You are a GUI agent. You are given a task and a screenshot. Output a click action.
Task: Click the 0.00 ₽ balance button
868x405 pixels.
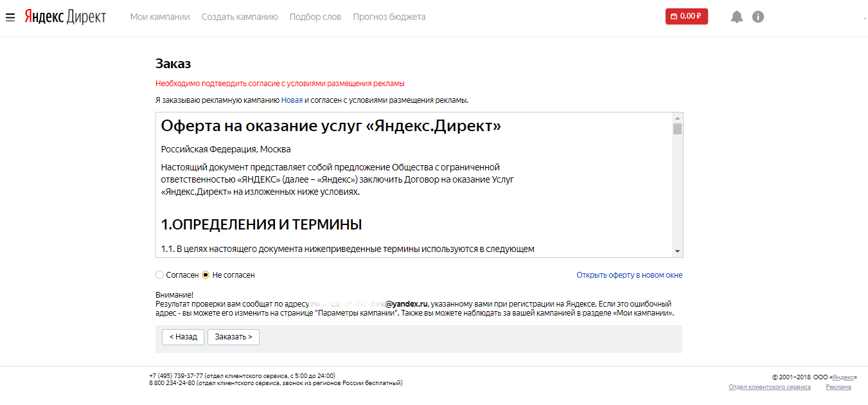tap(686, 17)
